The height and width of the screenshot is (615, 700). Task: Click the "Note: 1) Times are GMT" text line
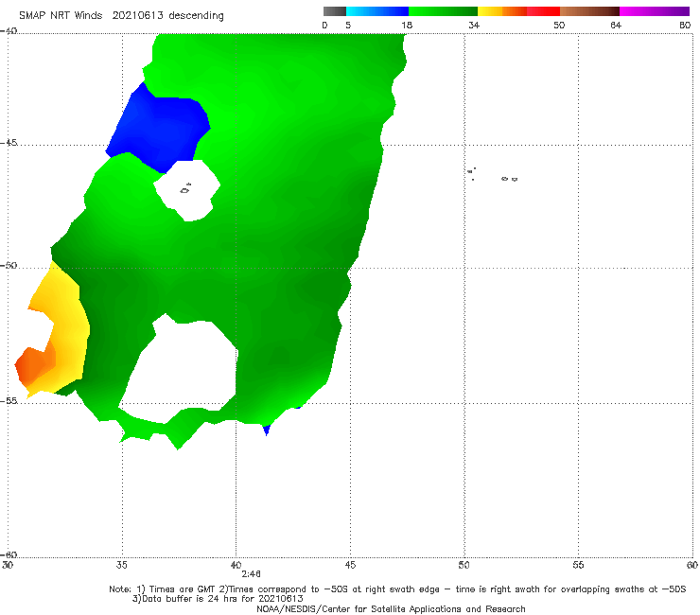(x=397, y=589)
